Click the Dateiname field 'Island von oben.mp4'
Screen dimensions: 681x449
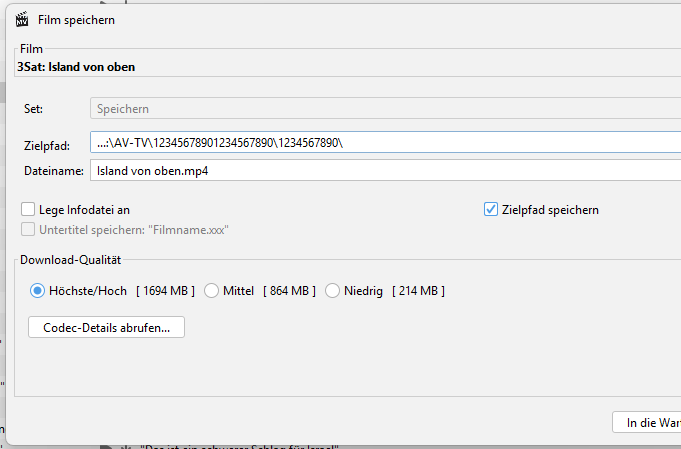click(385, 171)
